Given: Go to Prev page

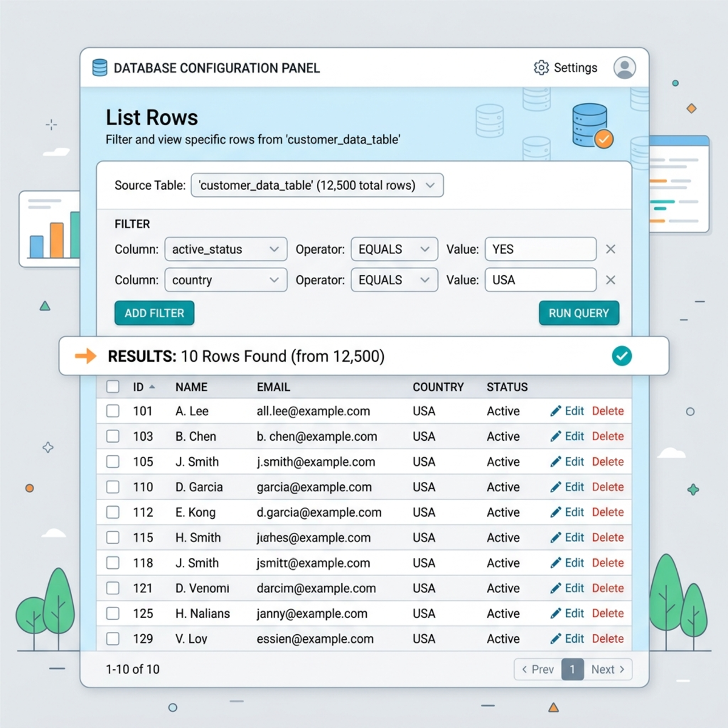Looking at the screenshot, I should 538,669.
